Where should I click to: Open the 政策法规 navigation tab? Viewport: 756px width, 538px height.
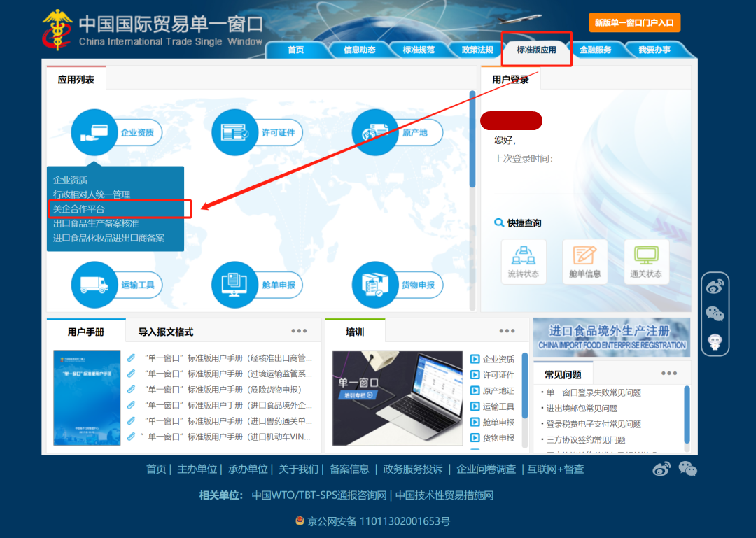(477, 50)
